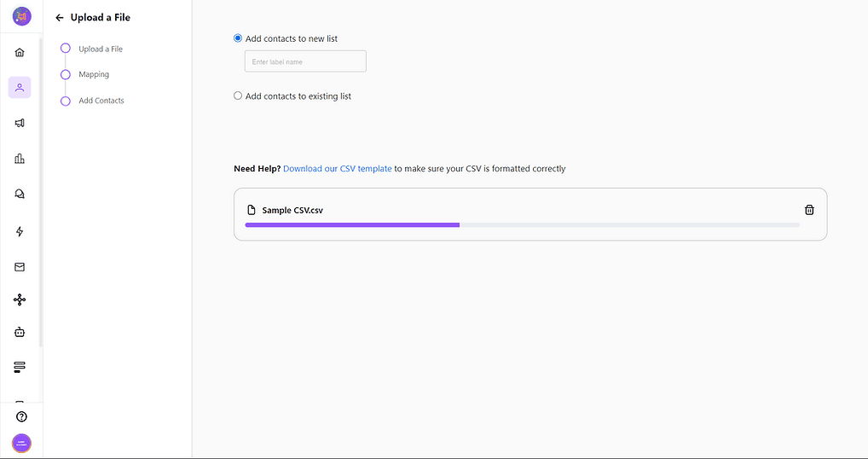This screenshot has height=459, width=868.
Task: Download our CSV template link
Action: tap(337, 168)
